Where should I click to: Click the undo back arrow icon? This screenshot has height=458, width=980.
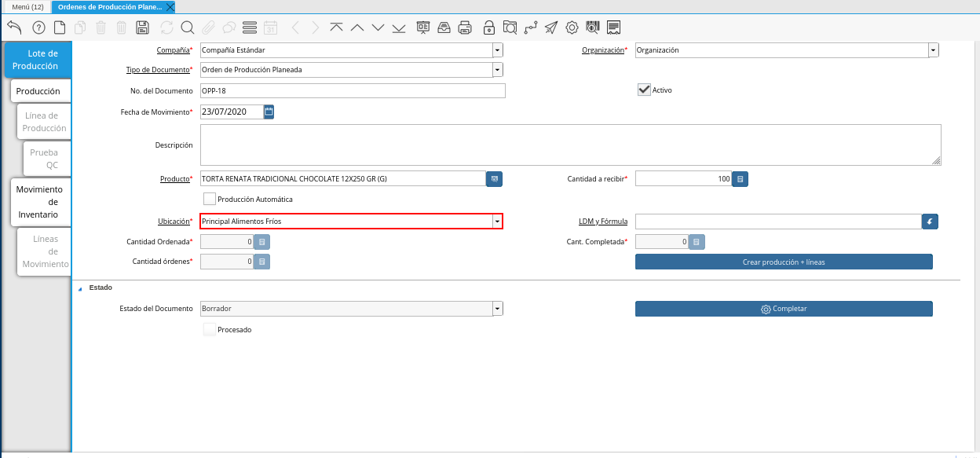(14, 27)
